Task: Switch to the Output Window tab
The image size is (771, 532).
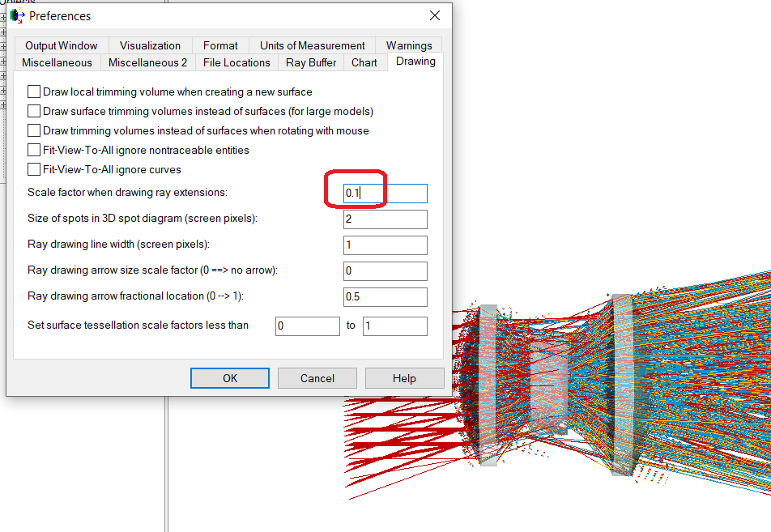Action: click(x=62, y=45)
